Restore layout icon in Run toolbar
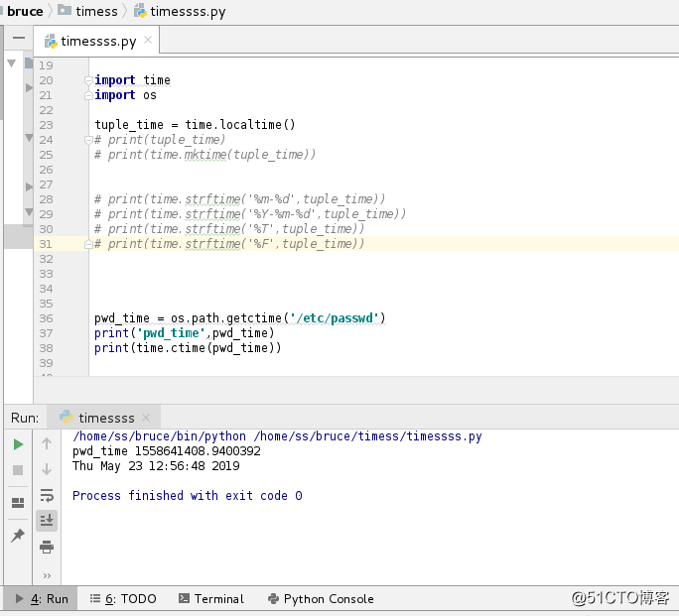Image resolution: width=679 pixels, height=616 pixels. 18,503
